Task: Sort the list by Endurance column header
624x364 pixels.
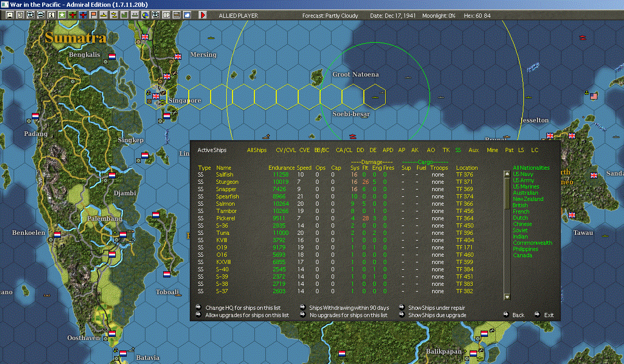Action: (x=282, y=168)
